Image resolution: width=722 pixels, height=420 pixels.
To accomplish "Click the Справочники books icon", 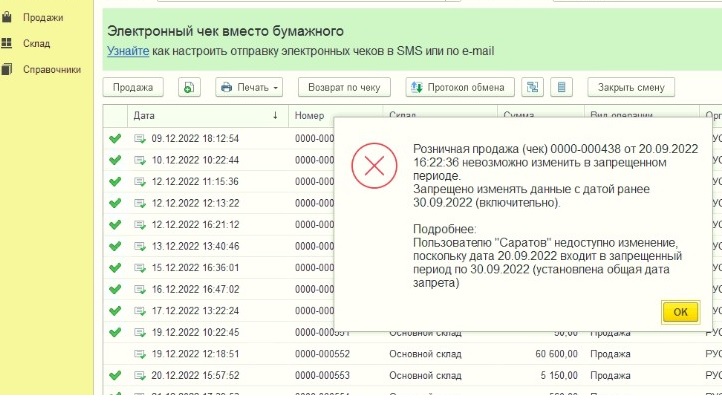I will [8, 70].
